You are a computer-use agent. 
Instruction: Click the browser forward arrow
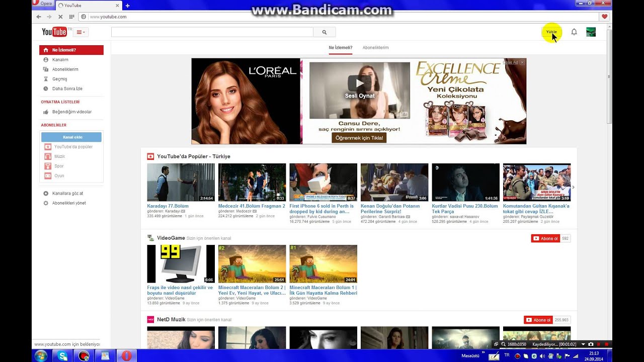pyautogui.click(x=49, y=17)
